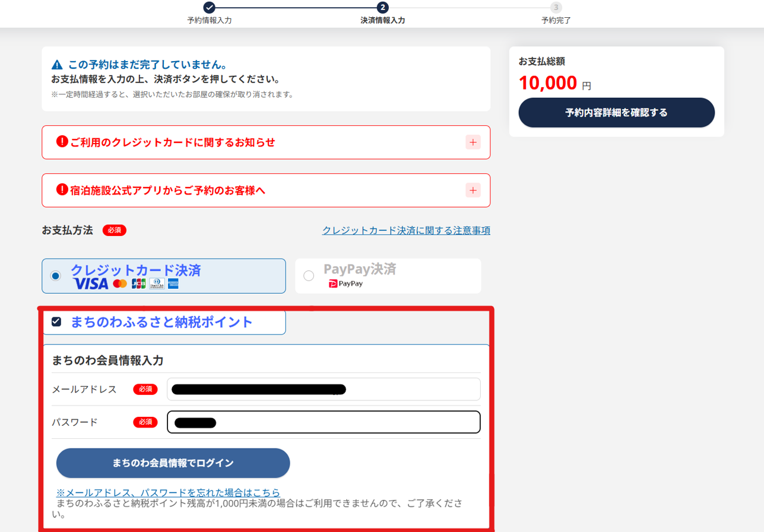The width and height of the screenshot is (764, 532).
Task: Click the warning triangle icon in notice
Action: pos(57,65)
